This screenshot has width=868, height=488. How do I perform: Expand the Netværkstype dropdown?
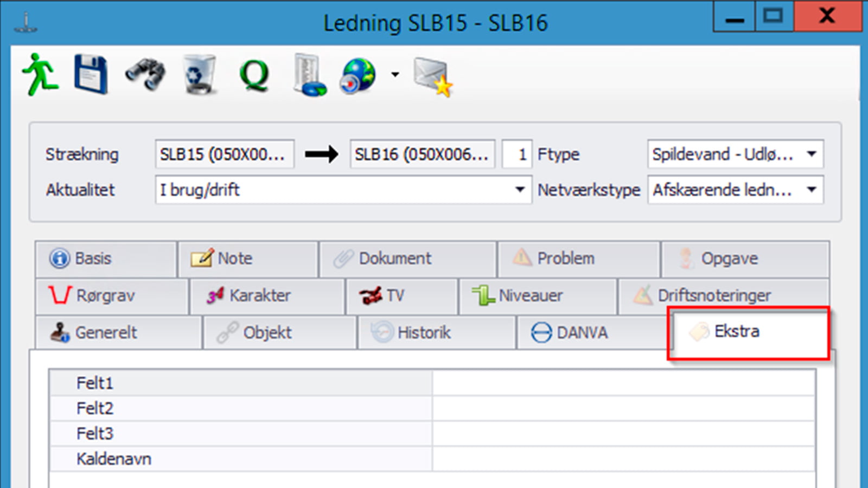812,190
